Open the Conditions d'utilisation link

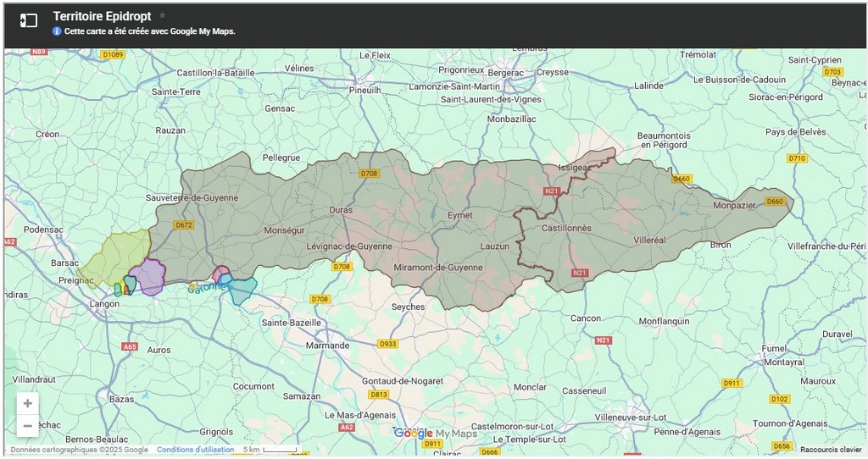tap(195, 450)
